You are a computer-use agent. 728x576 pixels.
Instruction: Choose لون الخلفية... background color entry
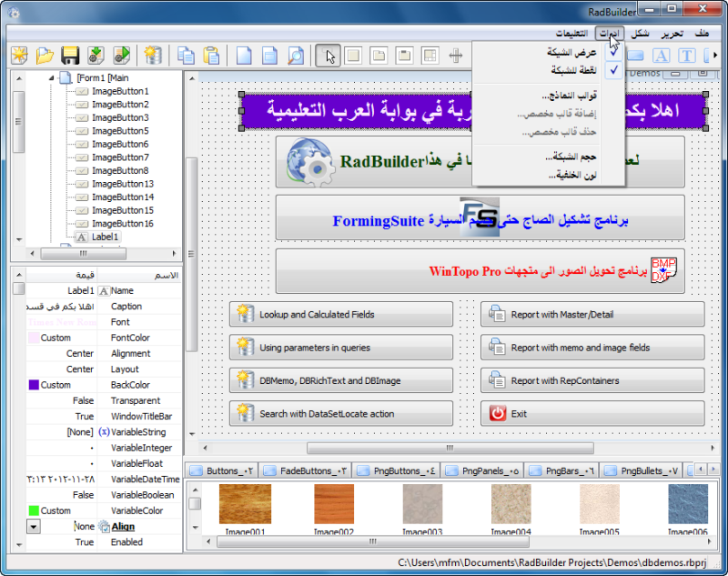(x=548, y=175)
